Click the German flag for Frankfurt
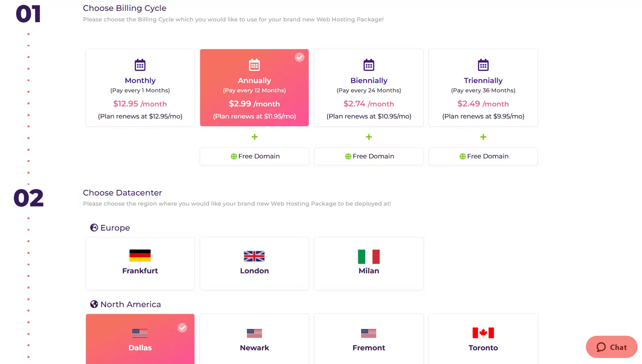The width and height of the screenshot is (642, 364). [x=140, y=256]
